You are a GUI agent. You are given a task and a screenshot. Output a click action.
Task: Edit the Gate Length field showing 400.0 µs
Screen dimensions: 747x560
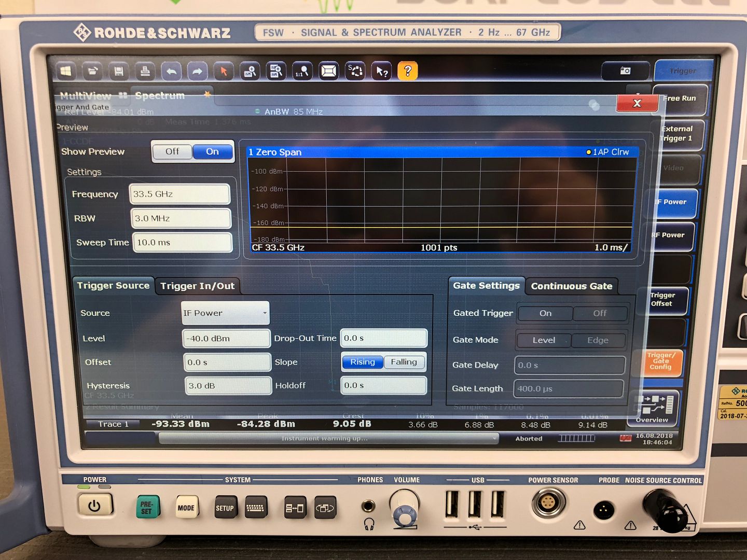click(568, 388)
